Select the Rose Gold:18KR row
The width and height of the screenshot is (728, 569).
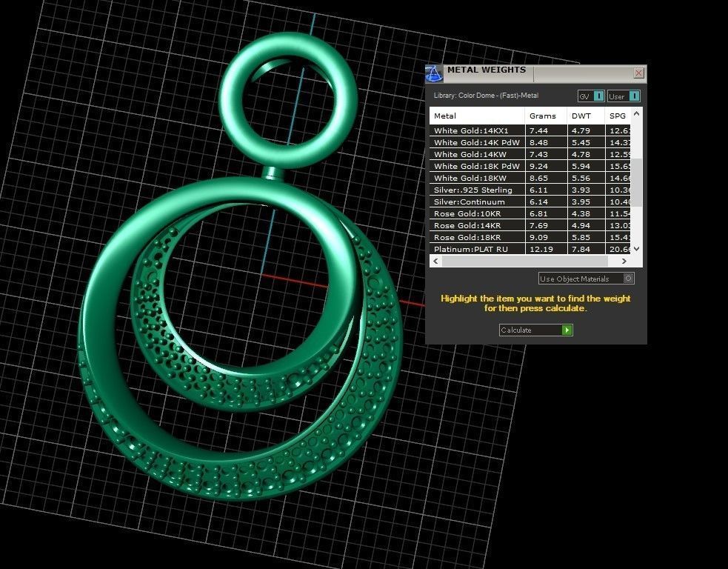pos(530,237)
